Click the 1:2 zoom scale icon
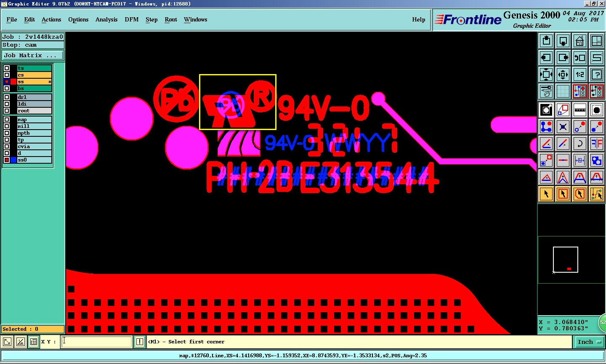The width and height of the screenshot is (606, 364). (580, 74)
